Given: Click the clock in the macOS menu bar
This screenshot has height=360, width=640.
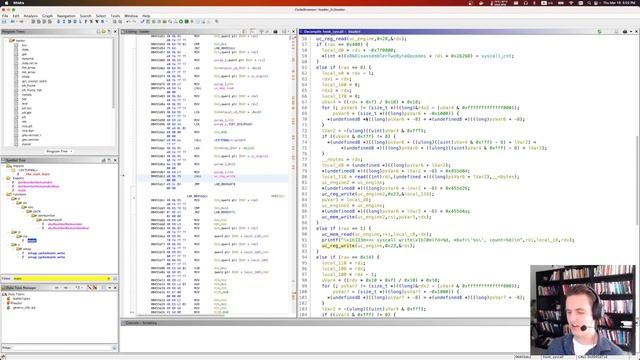Looking at the screenshot, I should [x=620, y=3].
